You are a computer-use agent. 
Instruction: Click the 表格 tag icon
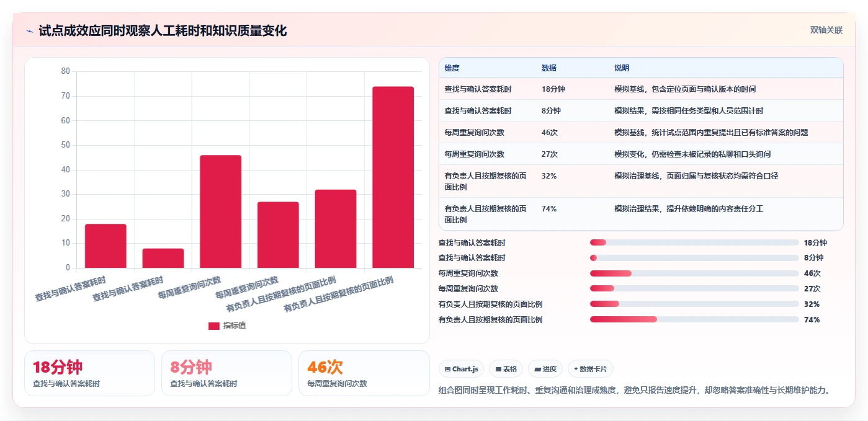pyautogui.click(x=498, y=369)
